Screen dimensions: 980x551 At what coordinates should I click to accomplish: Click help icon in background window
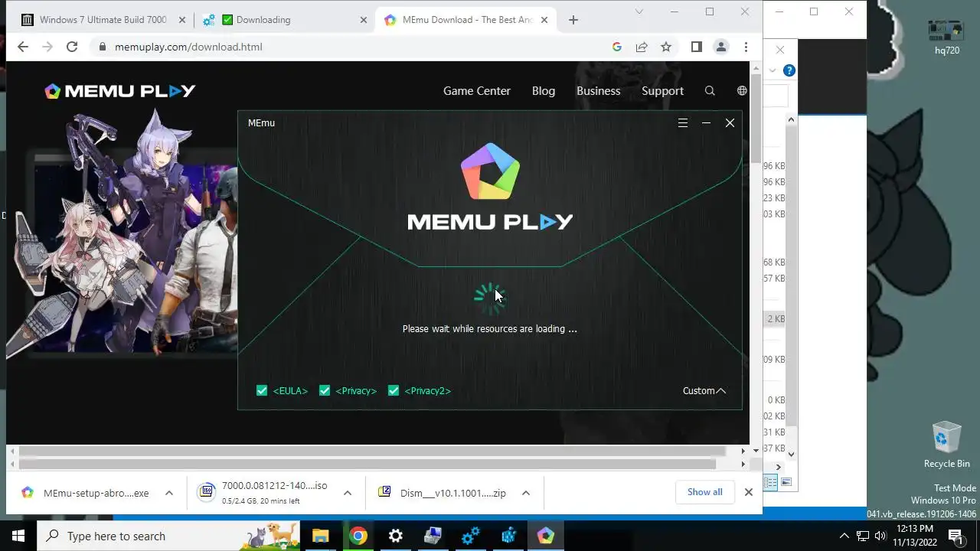[x=789, y=70]
